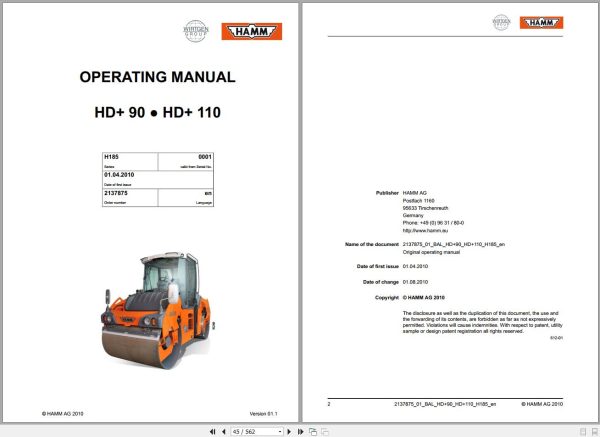Click the single page layout icon at bottom right
The image size is (600, 437).
583,432
